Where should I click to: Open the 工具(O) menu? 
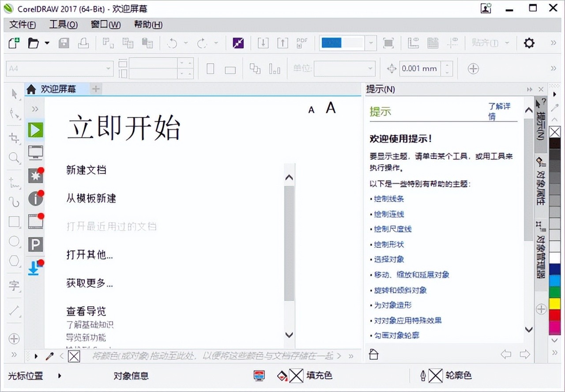pyautogui.click(x=63, y=25)
